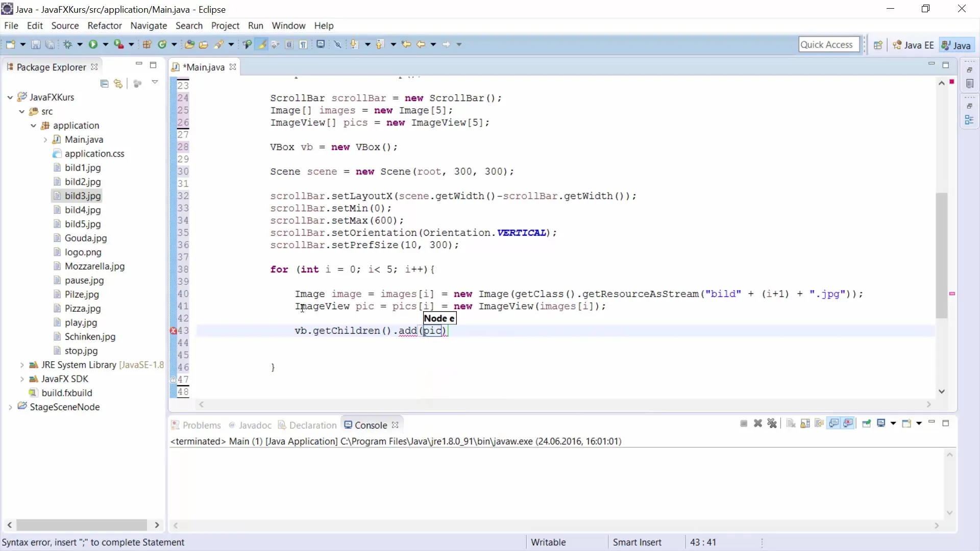
Task: Open the dropdown next to the Search icon
Action: click(x=231, y=45)
